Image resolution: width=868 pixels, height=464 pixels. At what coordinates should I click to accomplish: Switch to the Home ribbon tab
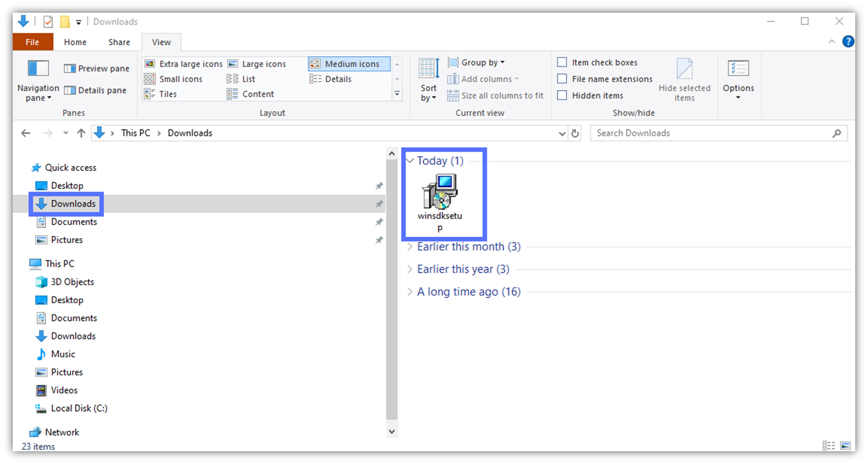[x=75, y=42]
